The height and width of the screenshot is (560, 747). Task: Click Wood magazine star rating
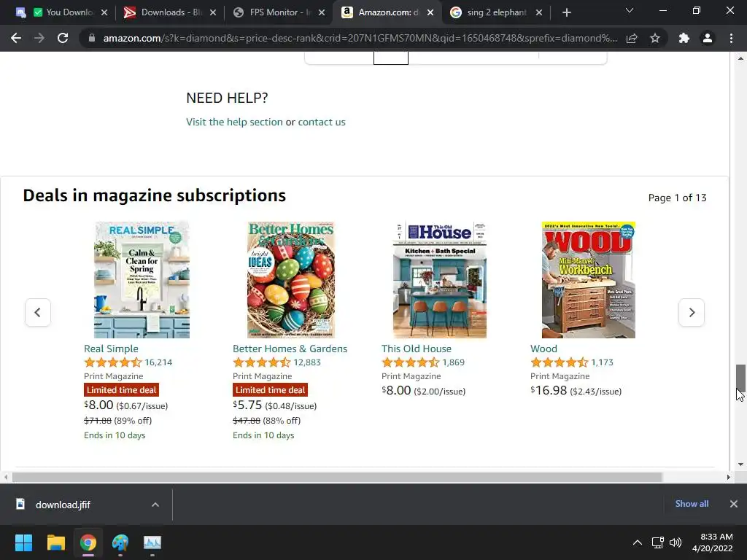(x=560, y=362)
